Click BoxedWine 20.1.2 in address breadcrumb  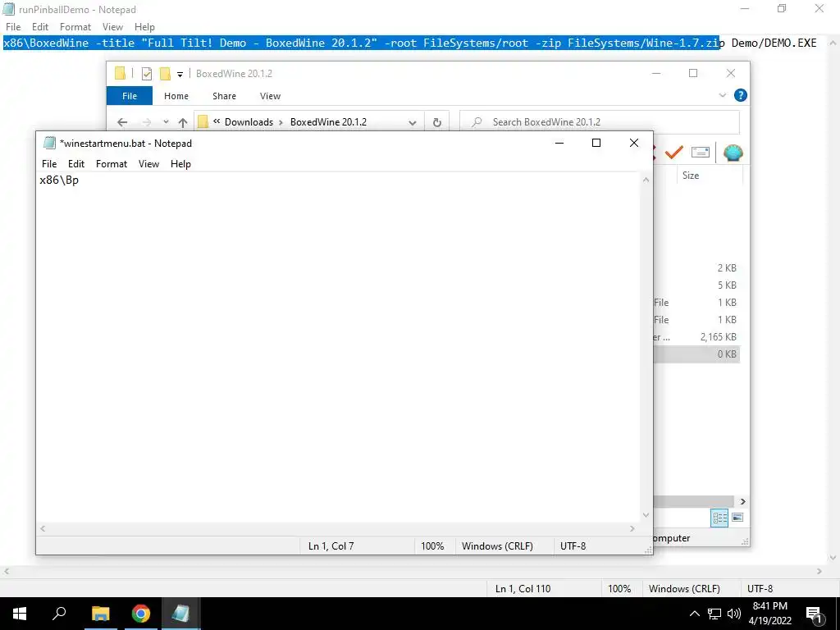coord(328,122)
